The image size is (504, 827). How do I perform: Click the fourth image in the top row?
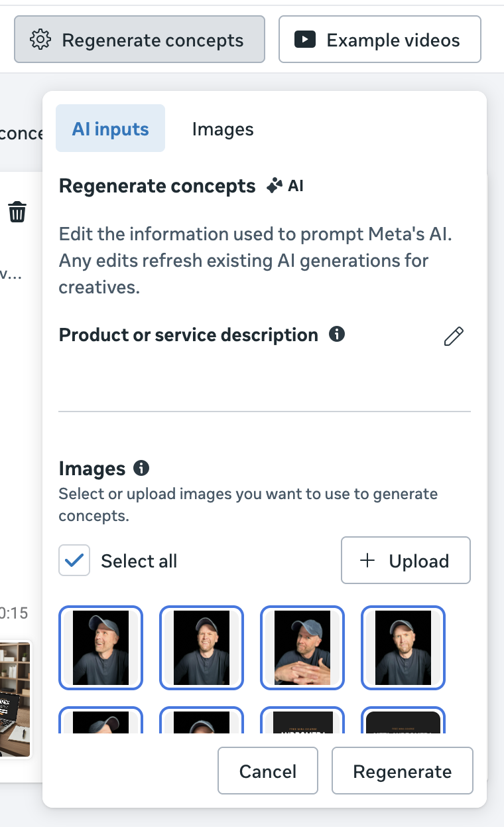coord(403,648)
